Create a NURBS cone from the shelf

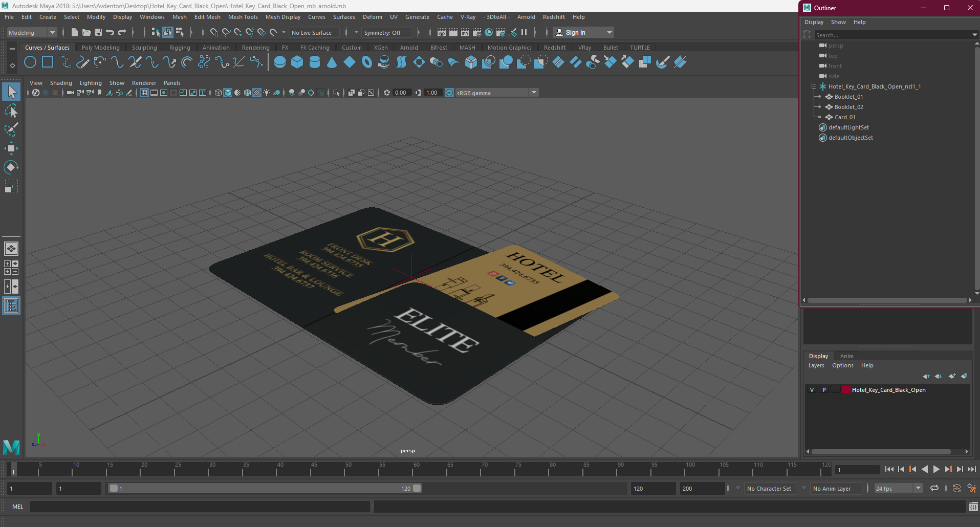pos(332,62)
